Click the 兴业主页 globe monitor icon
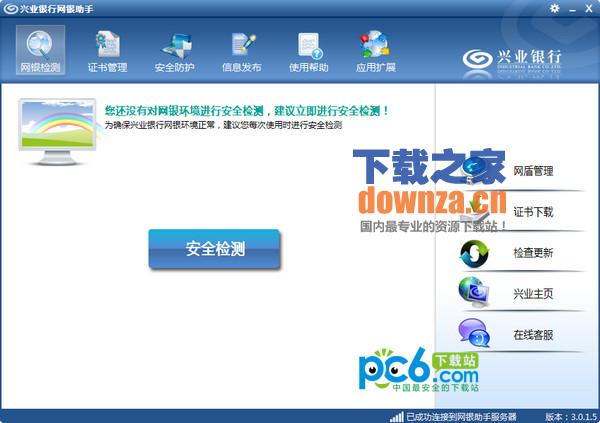The height and width of the screenshot is (423, 600). (x=474, y=293)
